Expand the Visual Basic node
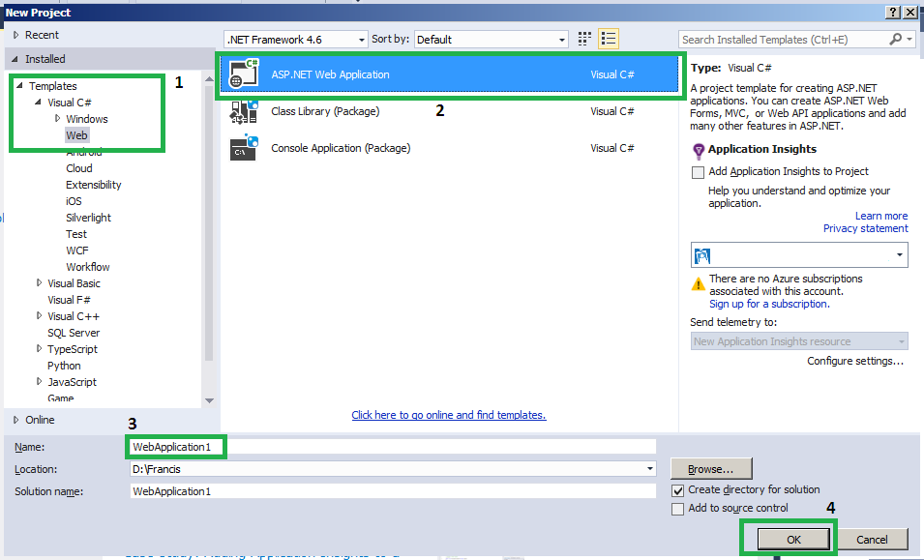The image size is (924, 560). tap(39, 282)
